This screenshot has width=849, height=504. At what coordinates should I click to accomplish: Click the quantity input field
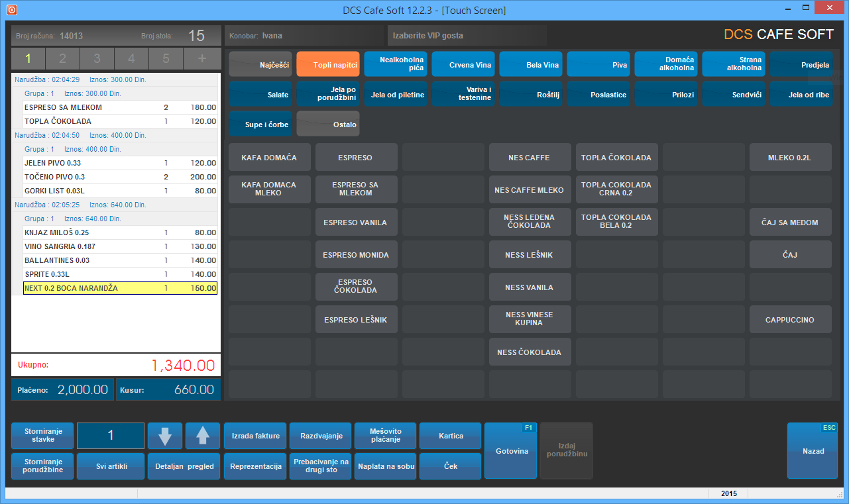coord(111,436)
